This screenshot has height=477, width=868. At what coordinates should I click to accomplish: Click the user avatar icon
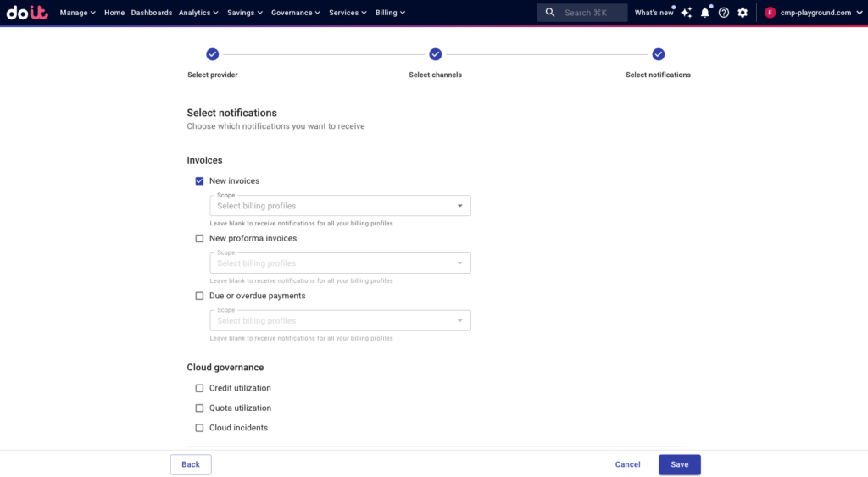(x=770, y=13)
